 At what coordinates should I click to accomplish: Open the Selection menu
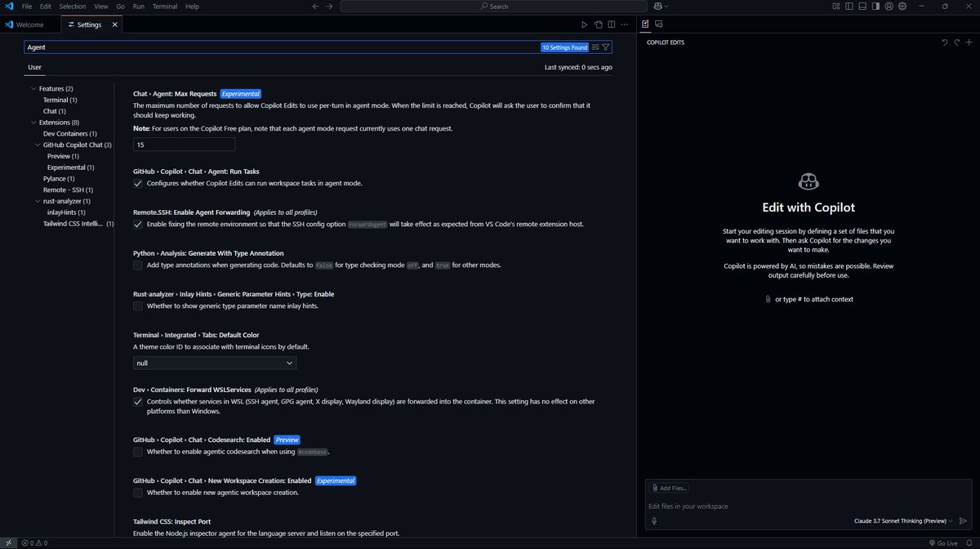tap(72, 7)
